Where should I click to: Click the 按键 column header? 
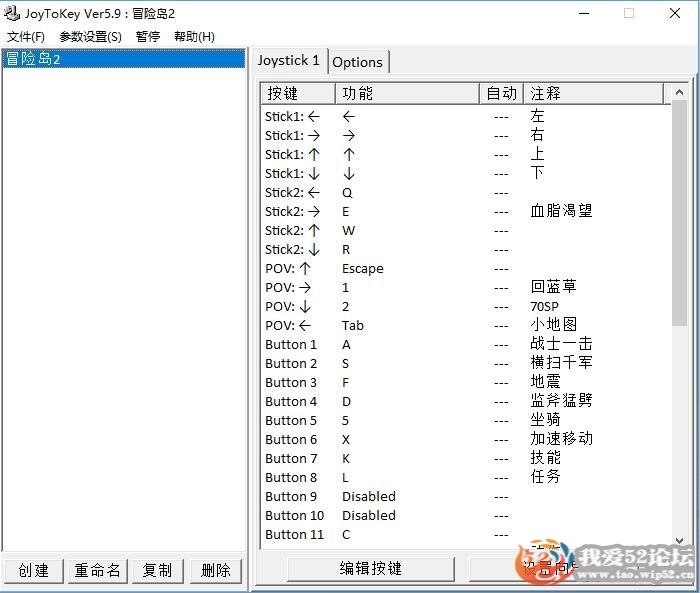(x=298, y=93)
